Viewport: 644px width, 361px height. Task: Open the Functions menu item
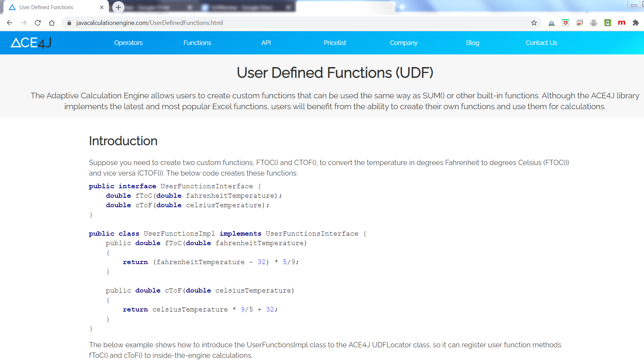pos(197,43)
